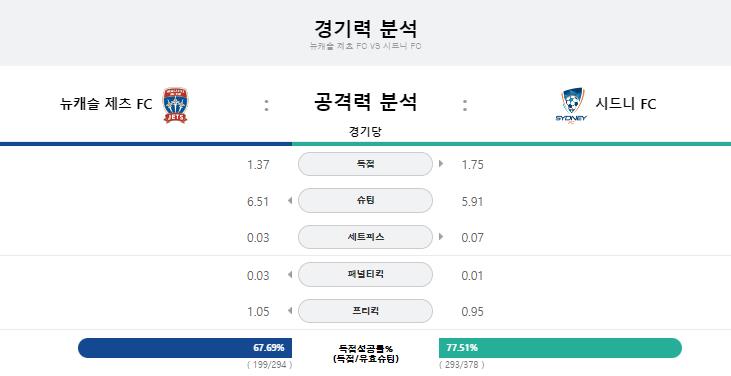Select the 프리킥 stat pill
Viewport: 731px width, 376px height.
365,311
